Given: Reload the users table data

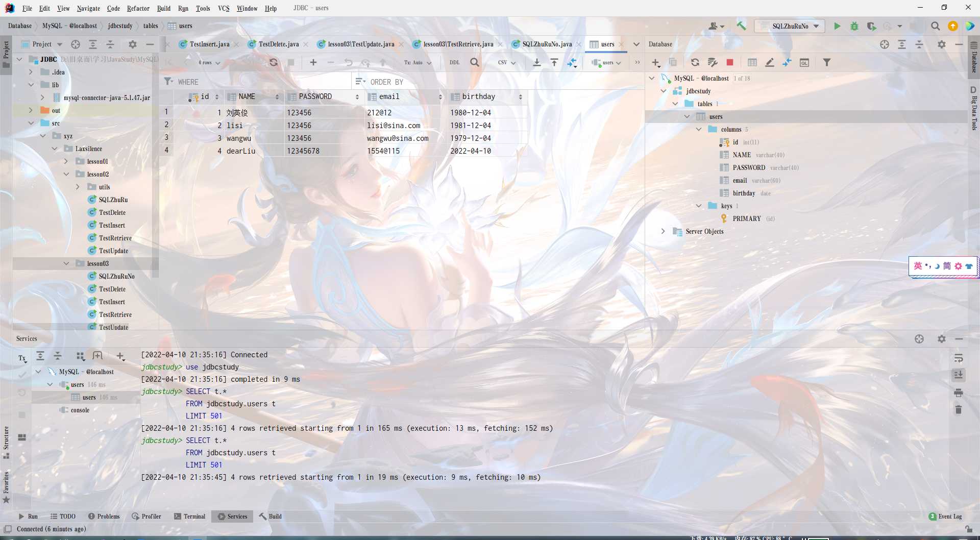Looking at the screenshot, I should pyautogui.click(x=274, y=62).
